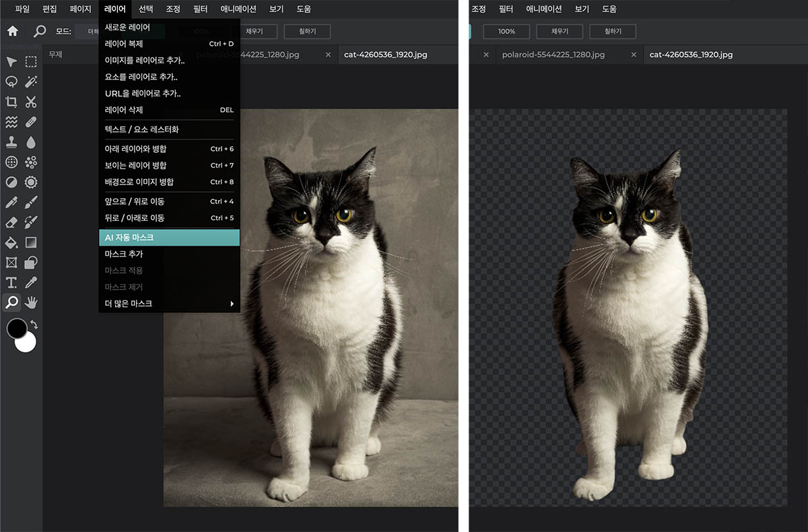Open the 선택 menu

[146, 9]
